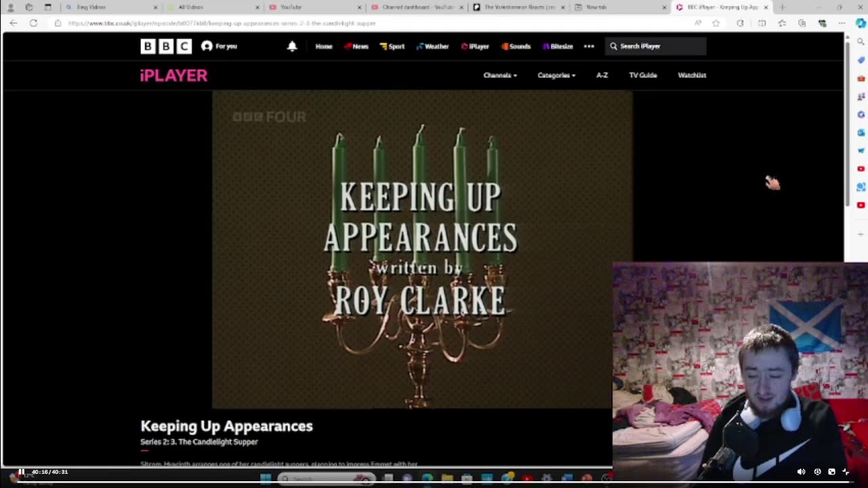This screenshot has height=488, width=868.
Task: Open browser settings and more menu
Action: 842,23
